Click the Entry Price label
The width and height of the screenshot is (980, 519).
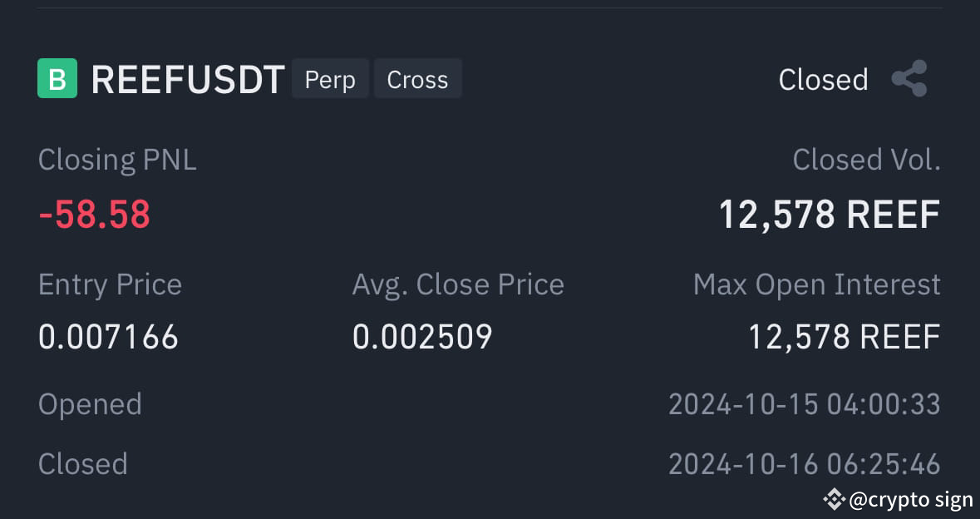point(110,284)
